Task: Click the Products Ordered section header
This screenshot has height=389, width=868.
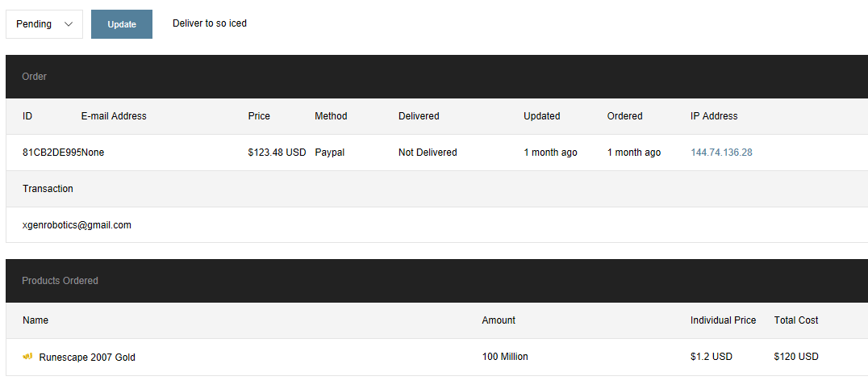Action: pos(61,281)
